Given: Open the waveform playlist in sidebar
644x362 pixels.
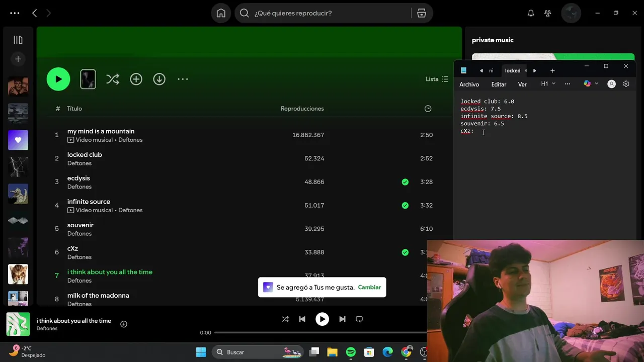Looking at the screenshot, I should pos(18,221).
